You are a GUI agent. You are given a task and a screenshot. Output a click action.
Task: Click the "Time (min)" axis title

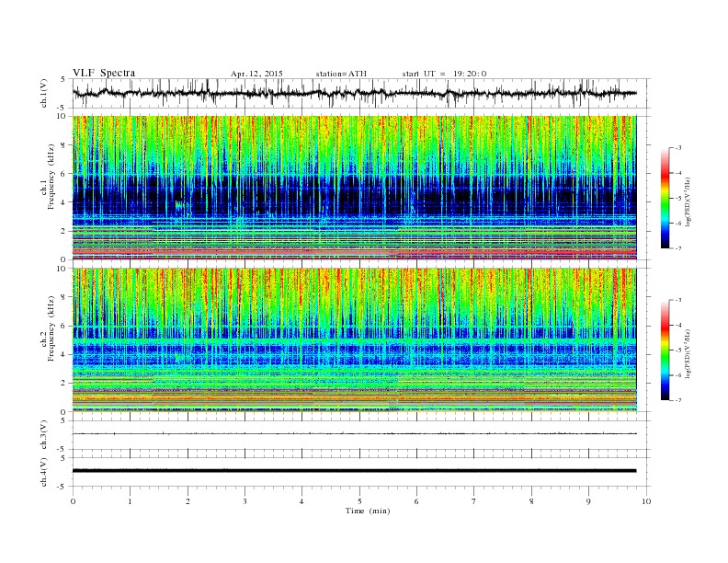pos(368,511)
